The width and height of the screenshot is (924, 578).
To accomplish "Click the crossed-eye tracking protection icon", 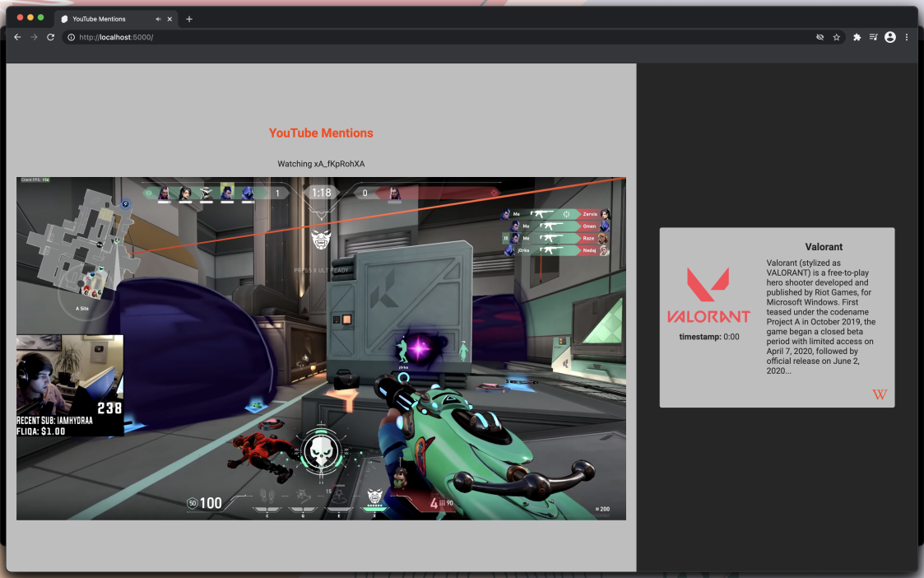I will pos(820,37).
